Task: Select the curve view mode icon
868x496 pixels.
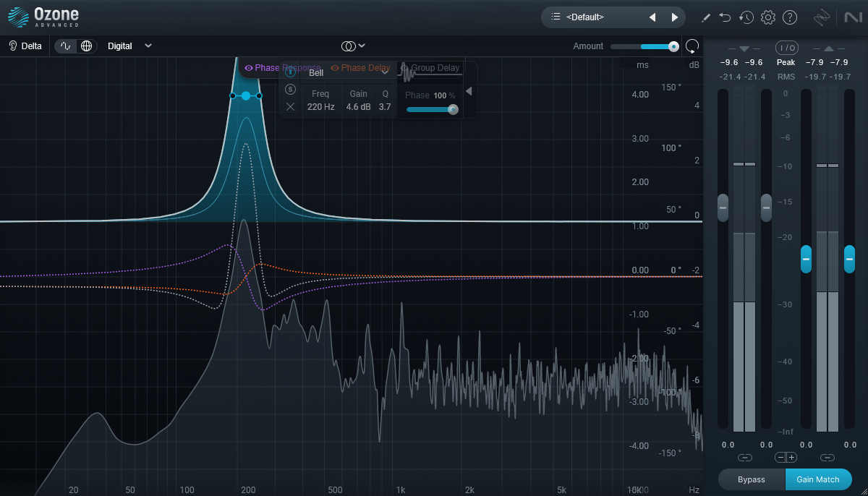Action: [66, 46]
